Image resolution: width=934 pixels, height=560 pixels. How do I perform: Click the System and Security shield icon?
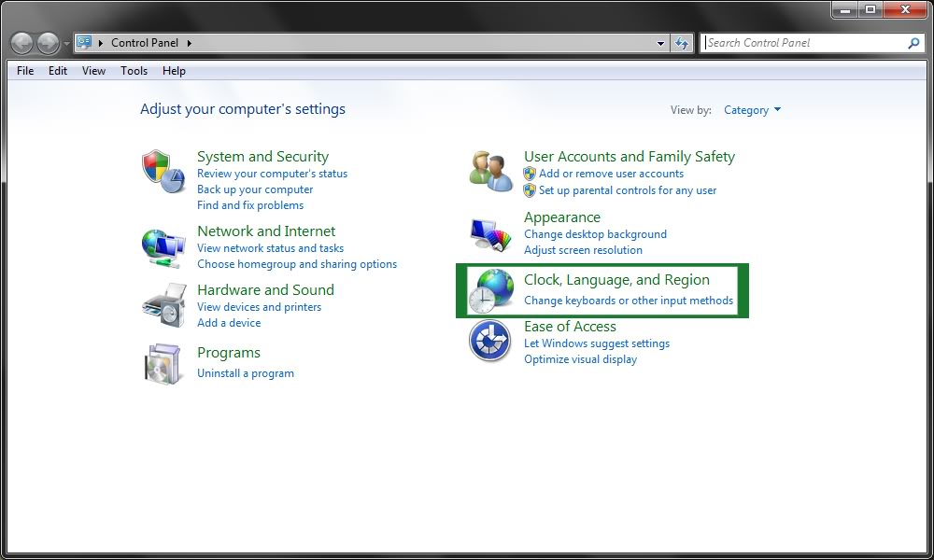click(163, 172)
